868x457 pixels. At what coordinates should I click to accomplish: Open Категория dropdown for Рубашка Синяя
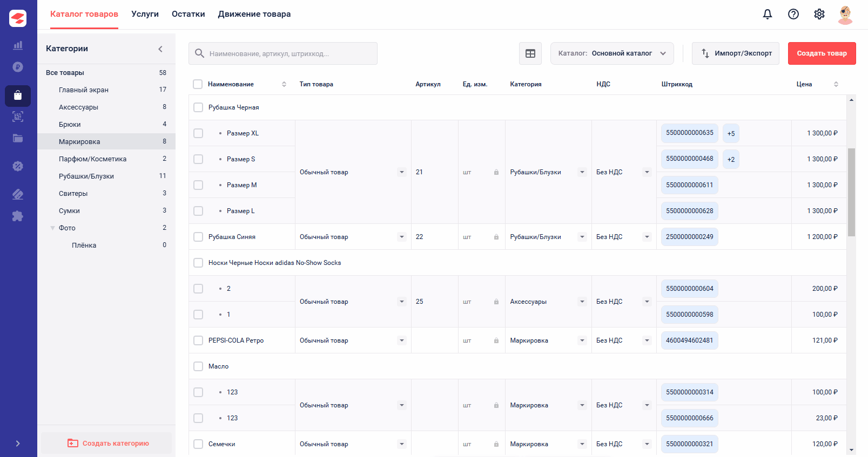point(582,237)
